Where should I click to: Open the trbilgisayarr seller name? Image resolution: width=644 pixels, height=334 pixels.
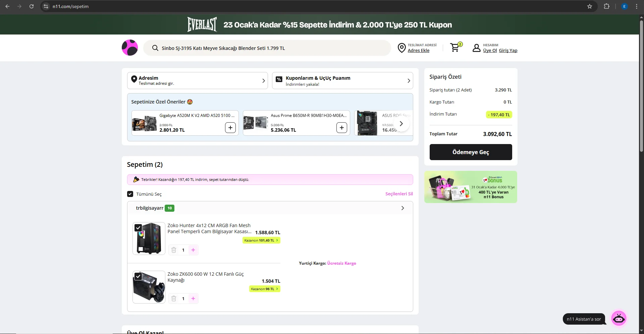[x=150, y=208]
